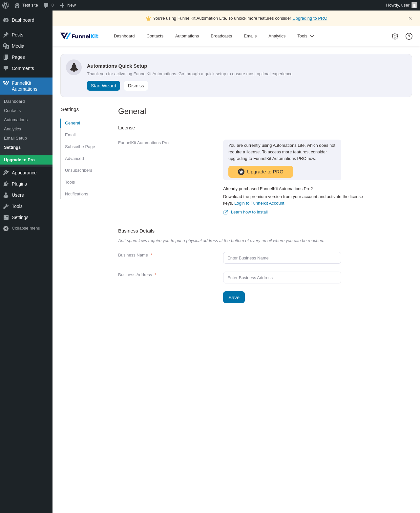Open the user avatar in admin bar
420x513 pixels.
pos(414,5)
